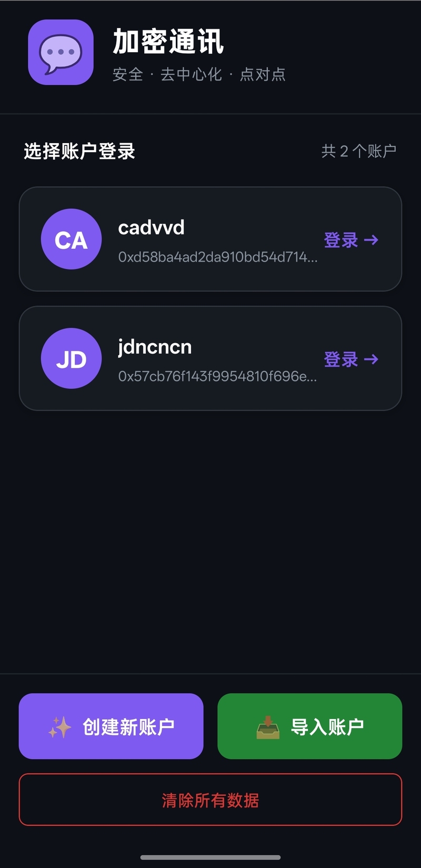Tap the sparkle icon on 创建新账户

click(x=59, y=727)
